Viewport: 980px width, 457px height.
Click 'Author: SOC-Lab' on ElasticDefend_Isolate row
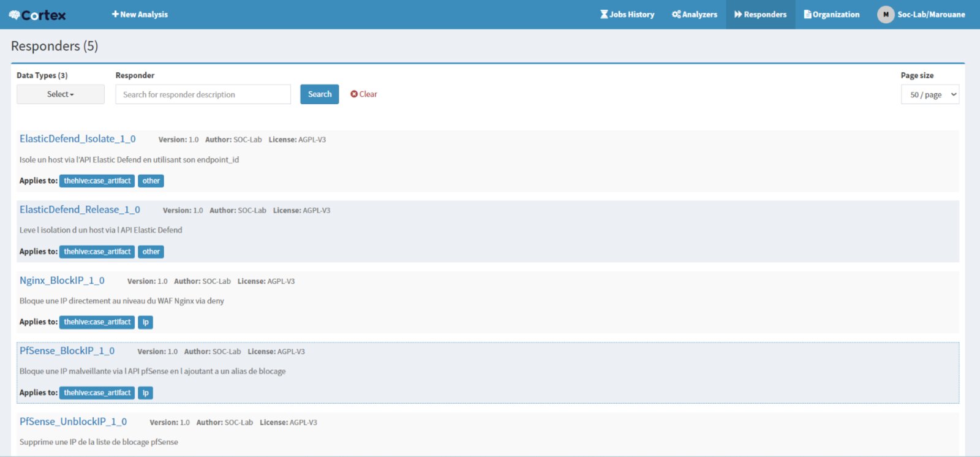coord(233,140)
